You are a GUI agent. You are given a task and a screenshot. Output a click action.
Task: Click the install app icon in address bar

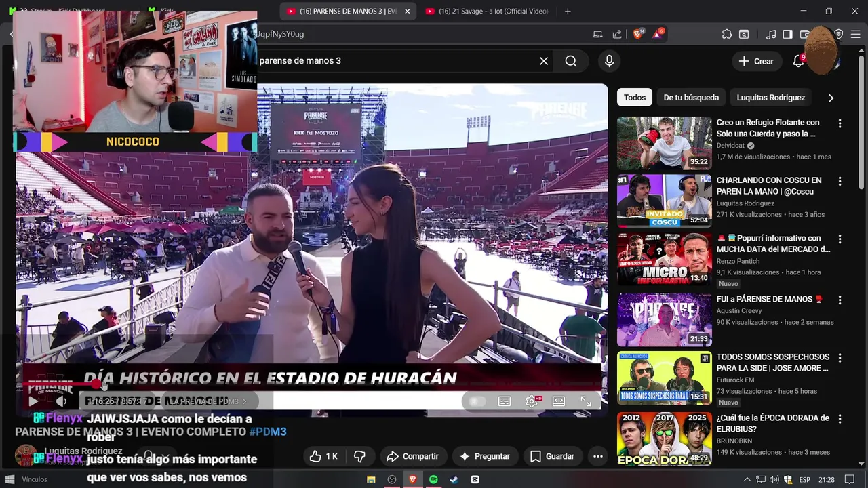click(597, 34)
